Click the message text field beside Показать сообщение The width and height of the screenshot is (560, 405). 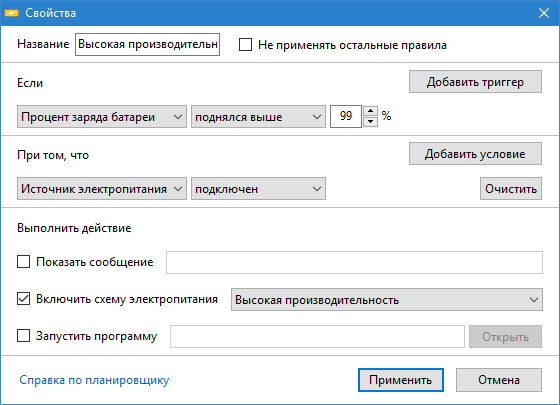(x=354, y=262)
